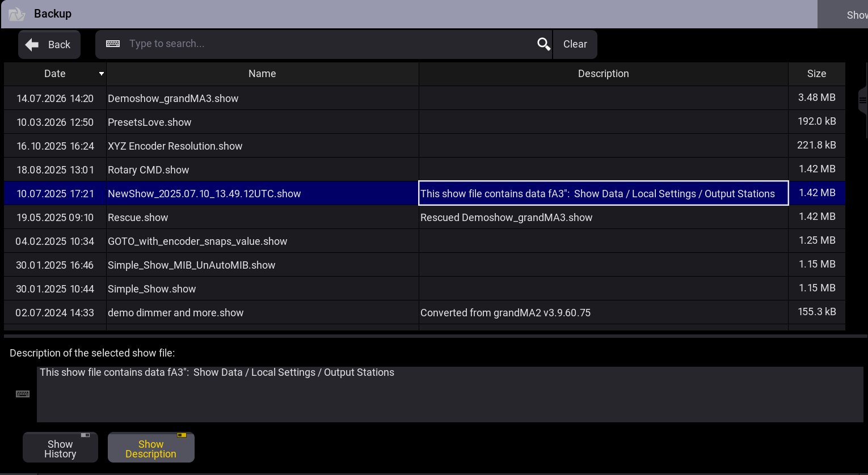
Task: Click description cell of the NewShow row
Action: pyautogui.click(x=604, y=193)
